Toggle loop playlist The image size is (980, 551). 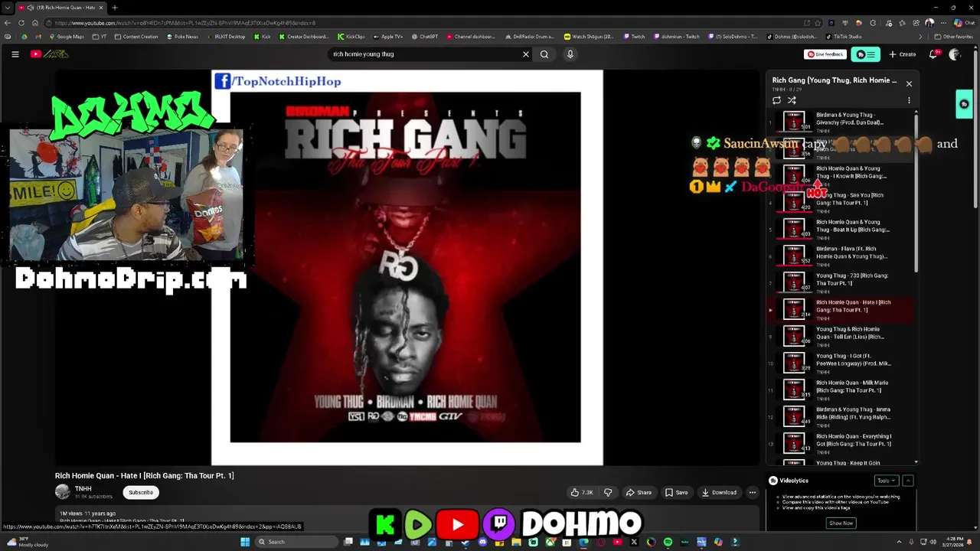point(776,100)
